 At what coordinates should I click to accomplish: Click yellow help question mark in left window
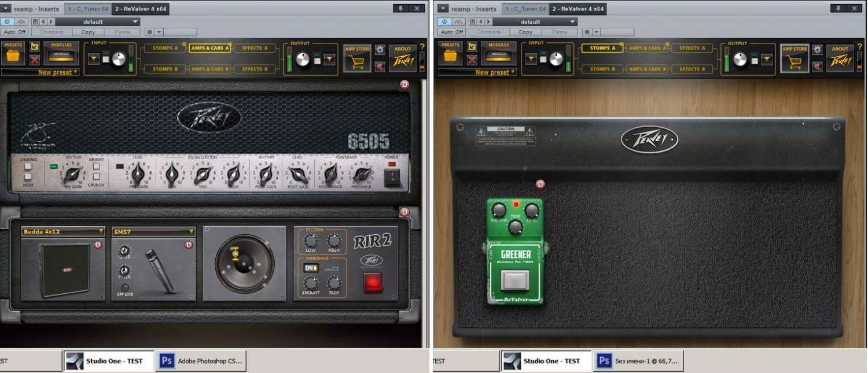point(422,47)
